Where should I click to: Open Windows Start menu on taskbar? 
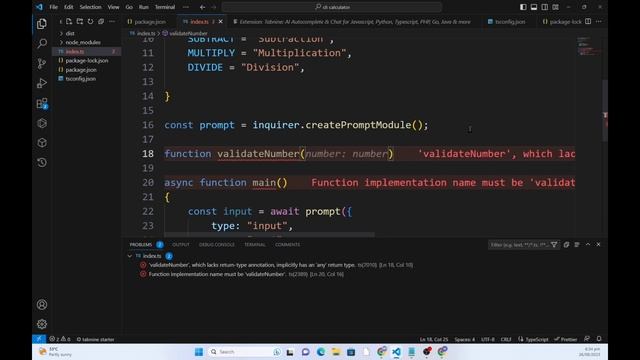[199, 352]
